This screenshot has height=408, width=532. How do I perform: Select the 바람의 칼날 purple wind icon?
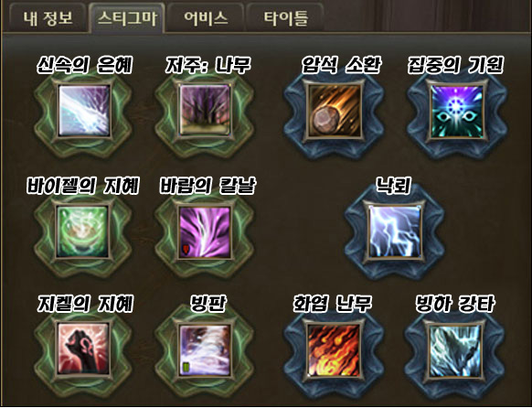point(205,232)
